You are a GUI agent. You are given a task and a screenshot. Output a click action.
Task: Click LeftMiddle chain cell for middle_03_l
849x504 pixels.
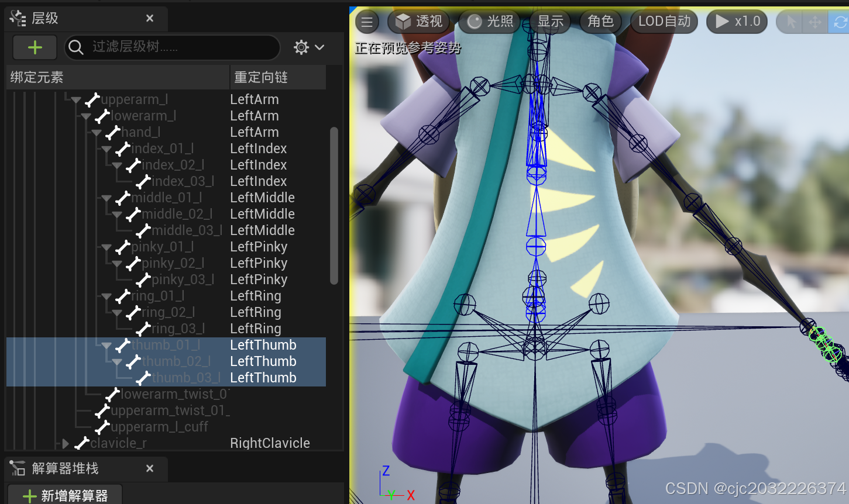(x=262, y=230)
